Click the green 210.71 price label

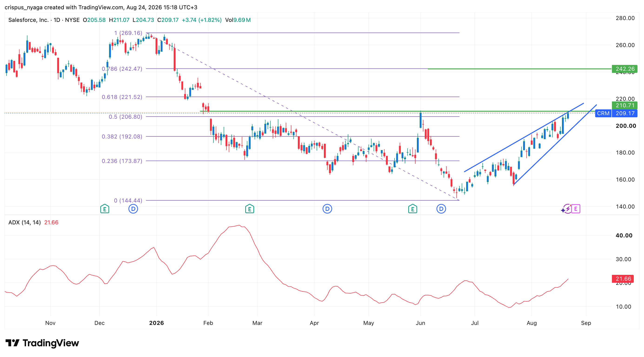(x=624, y=105)
